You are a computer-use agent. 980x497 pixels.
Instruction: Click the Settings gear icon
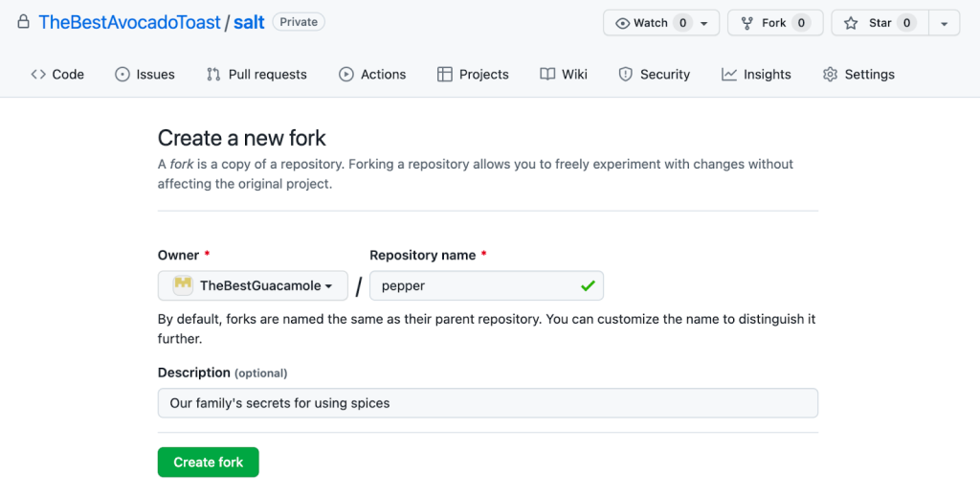click(x=830, y=75)
